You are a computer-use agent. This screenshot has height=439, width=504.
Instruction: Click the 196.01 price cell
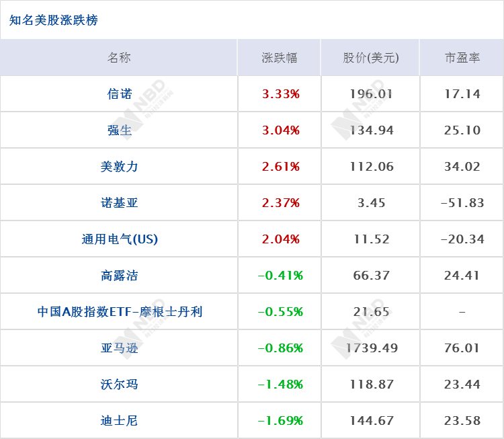[371, 94]
